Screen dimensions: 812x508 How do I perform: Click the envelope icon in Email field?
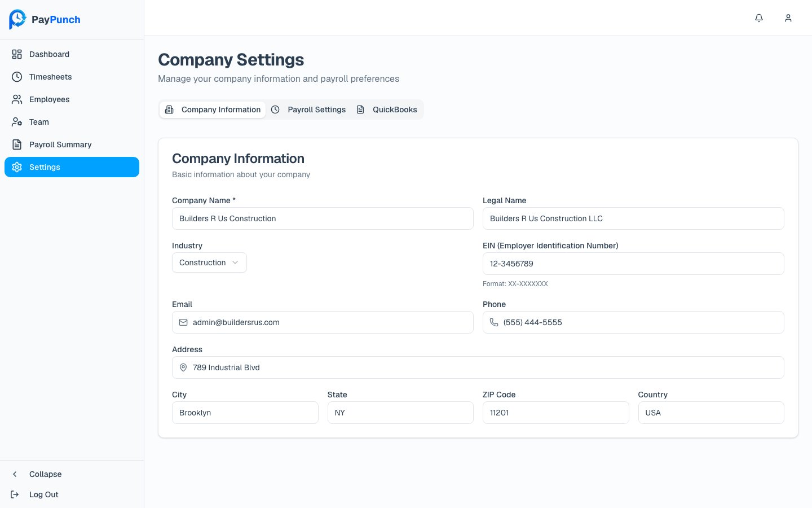[x=183, y=322]
